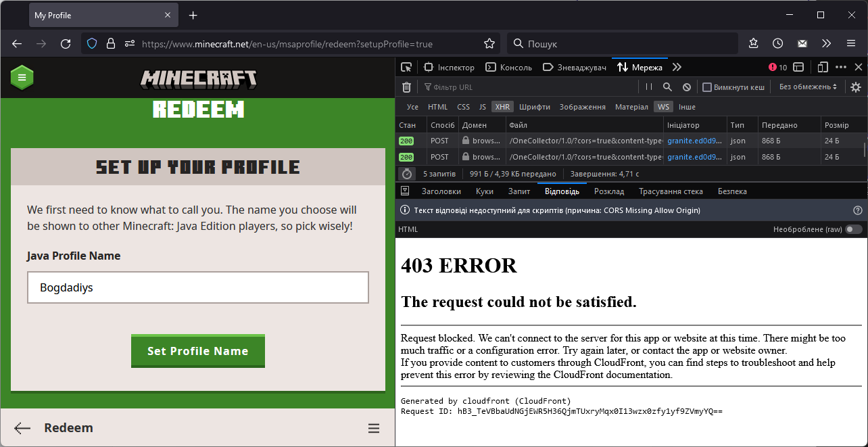The height and width of the screenshot is (447, 868).
Task: Pick an element with the inspector picker
Action: tap(406, 67)
